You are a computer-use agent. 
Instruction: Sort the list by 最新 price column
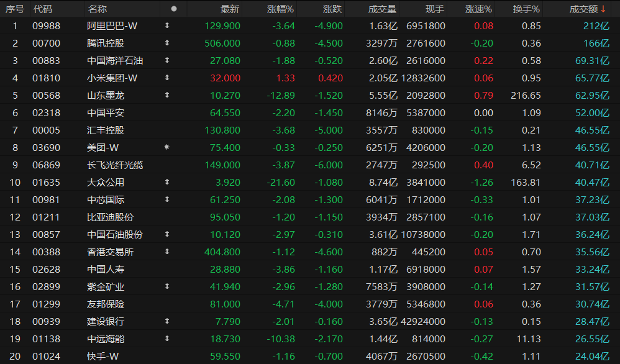(x=230, y=9)
